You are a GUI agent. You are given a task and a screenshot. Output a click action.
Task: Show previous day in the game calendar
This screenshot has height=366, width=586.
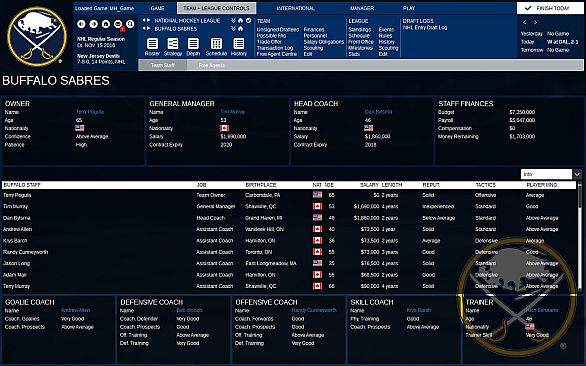(x=525, y=22)
